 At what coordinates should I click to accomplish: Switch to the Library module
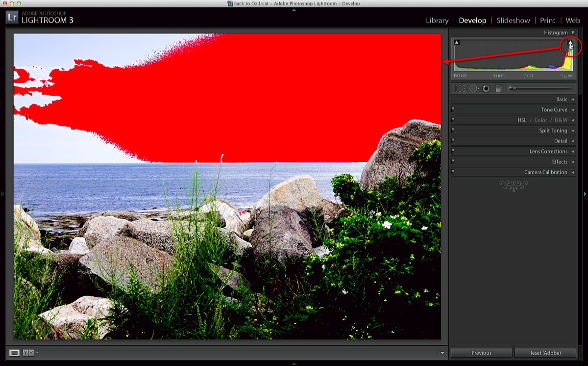pos(437,21)
